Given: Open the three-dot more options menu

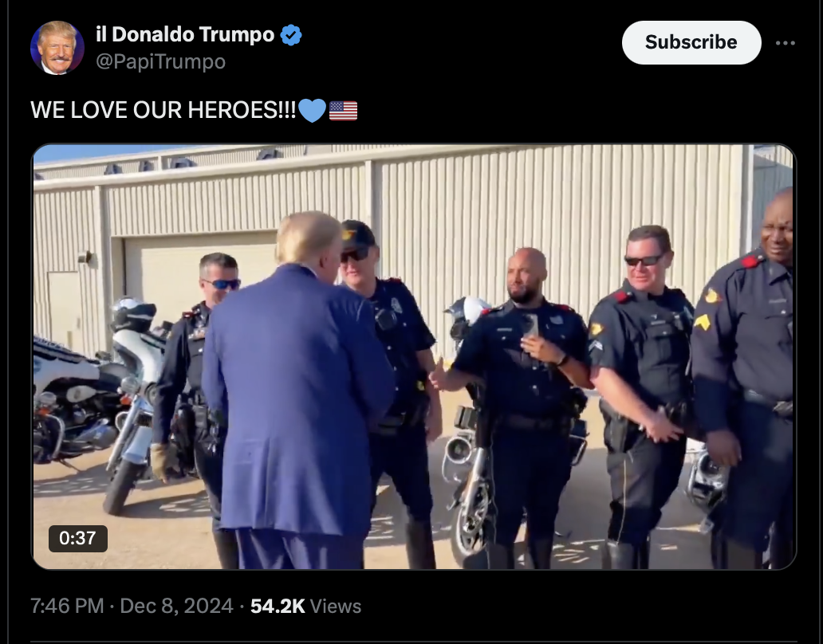Looking at the screenshot, I should (x=786, y=43).
